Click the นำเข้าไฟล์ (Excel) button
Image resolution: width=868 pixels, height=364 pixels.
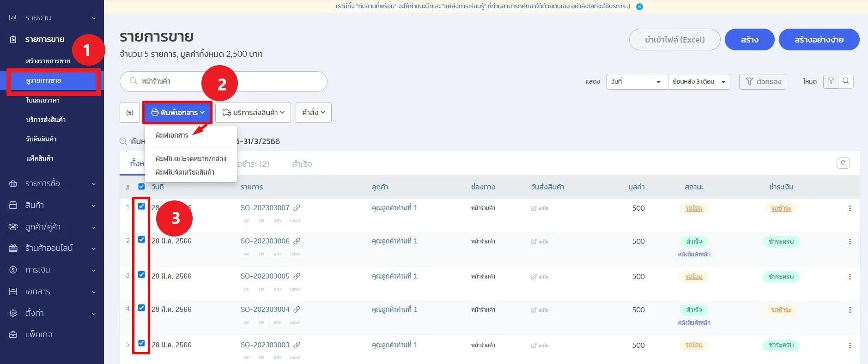(x=674, y=40)
